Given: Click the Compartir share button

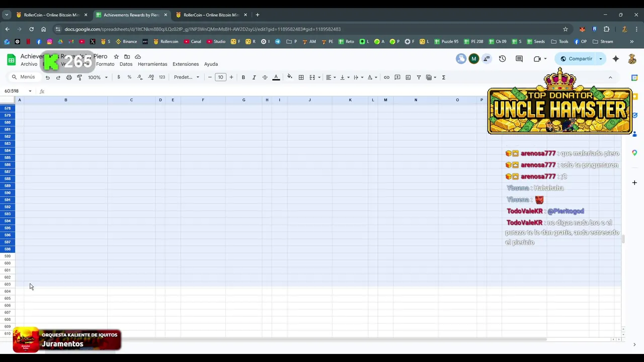Looking at the screenshot, I should pyautogui.click(x=577, y=59).
